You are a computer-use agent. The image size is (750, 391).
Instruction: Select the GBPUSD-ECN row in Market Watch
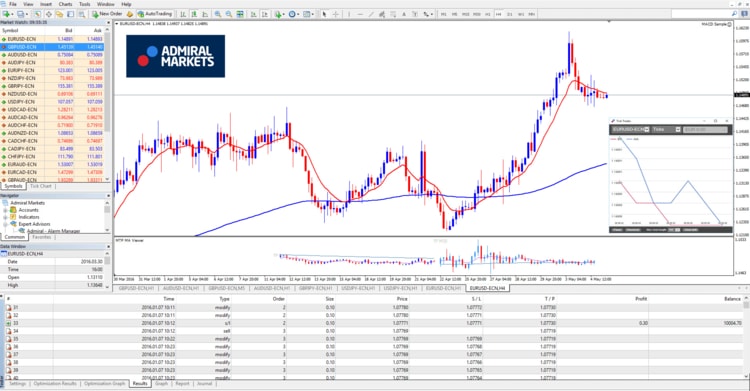[x=52, y=47]
